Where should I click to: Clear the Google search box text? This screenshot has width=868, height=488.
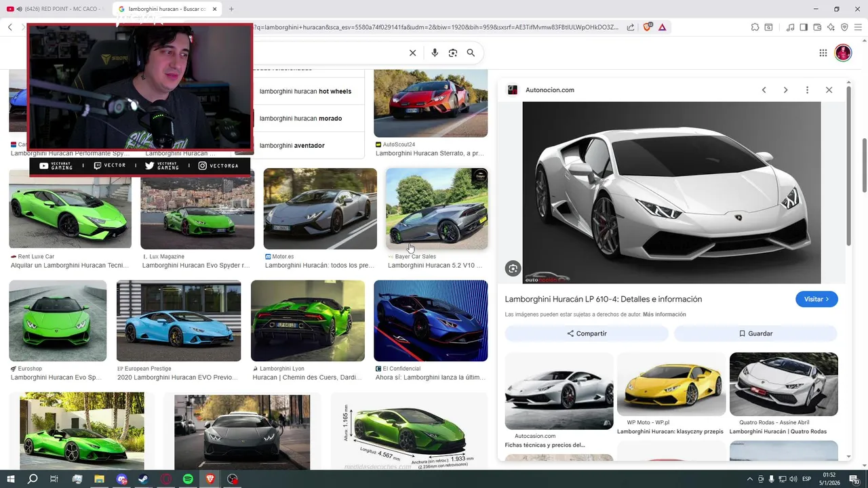[x=412, y=53]
